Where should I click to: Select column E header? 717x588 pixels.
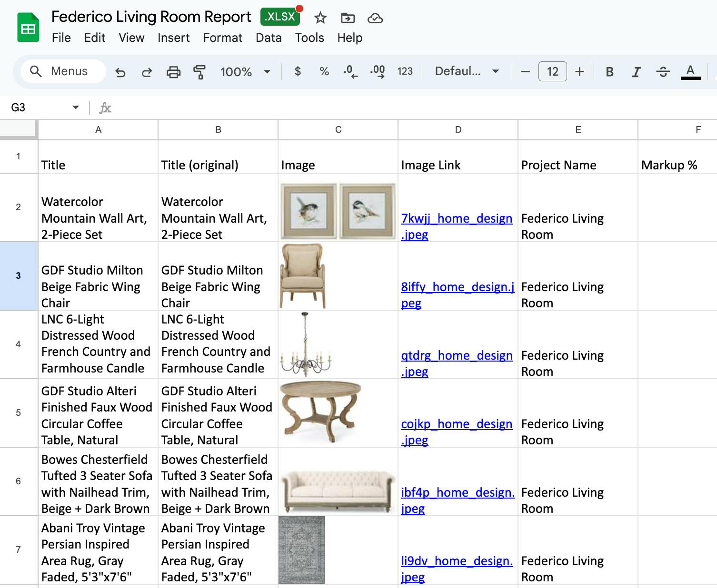pos(578,129)
